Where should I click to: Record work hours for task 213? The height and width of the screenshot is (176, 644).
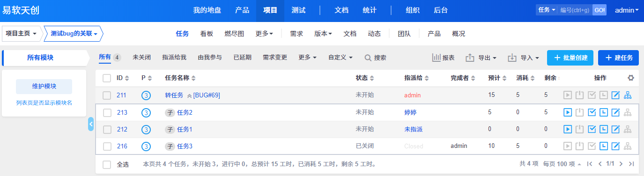604,112
